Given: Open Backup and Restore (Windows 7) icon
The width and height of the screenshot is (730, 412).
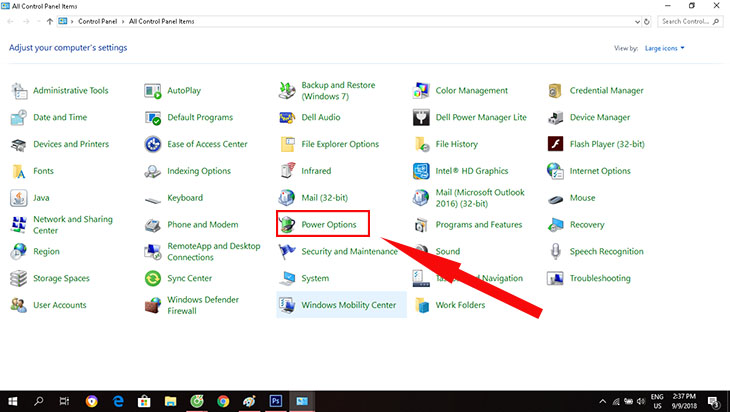Looking at the screenshot, I should pyautogui.click(x=287, y=91).
